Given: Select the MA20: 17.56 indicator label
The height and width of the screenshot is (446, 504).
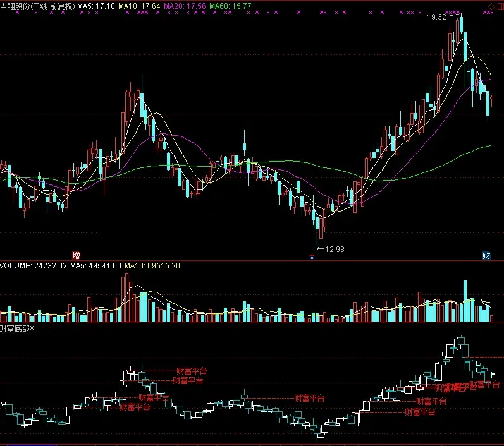Looking at the screenshot, I should [x=185, y=6].
